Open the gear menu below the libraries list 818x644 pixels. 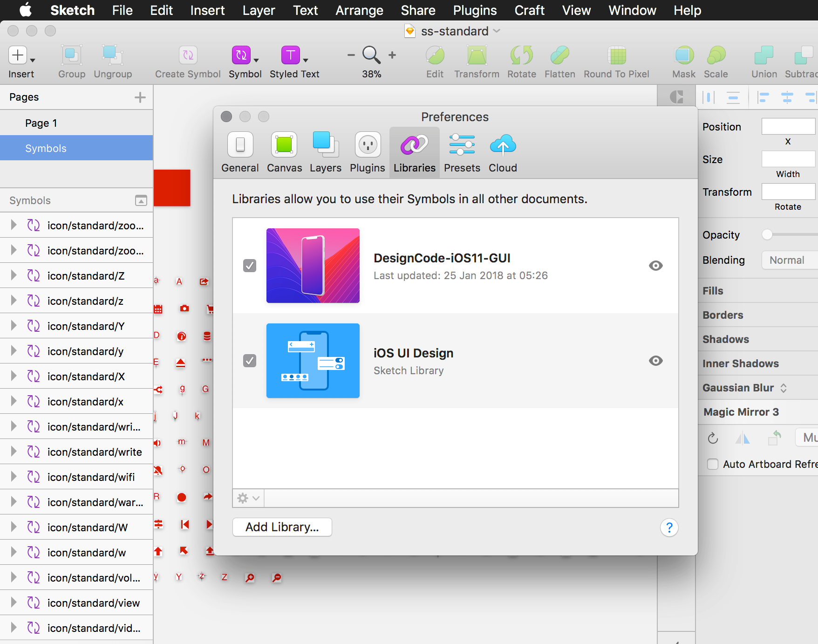click(247, 498)
